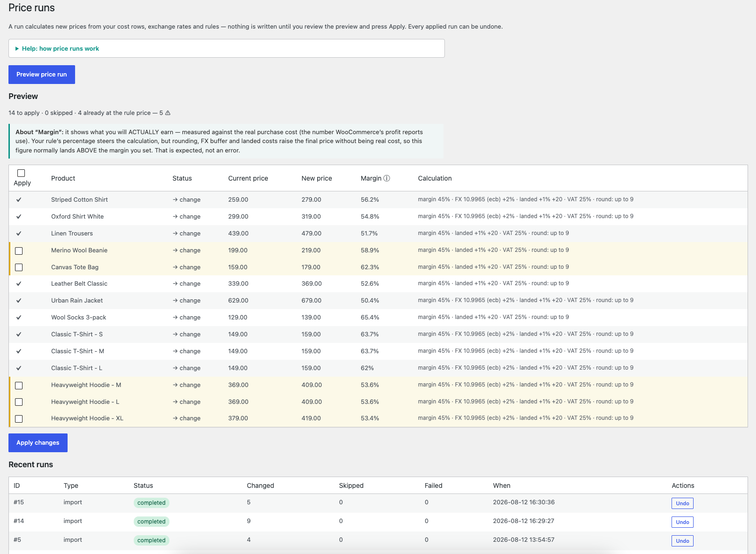756x554 pixels.
Task: Click the New price column header
Action: coord(317,178)
